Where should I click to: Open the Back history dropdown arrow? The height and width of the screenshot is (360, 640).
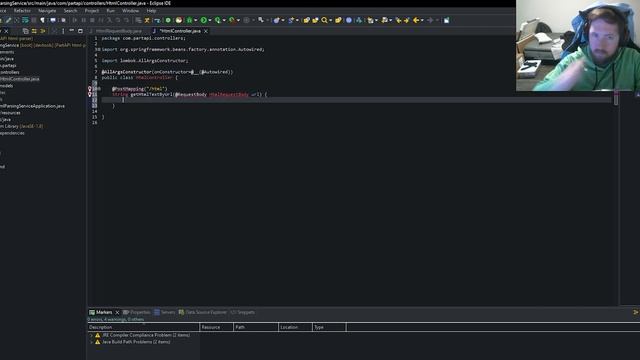point(422,20)
